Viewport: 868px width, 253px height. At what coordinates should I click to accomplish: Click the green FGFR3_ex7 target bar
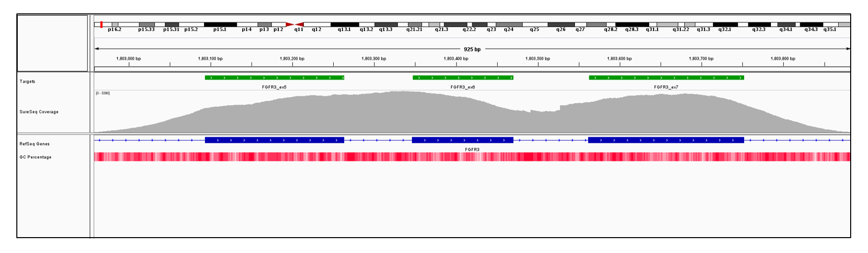click(666, 77)
